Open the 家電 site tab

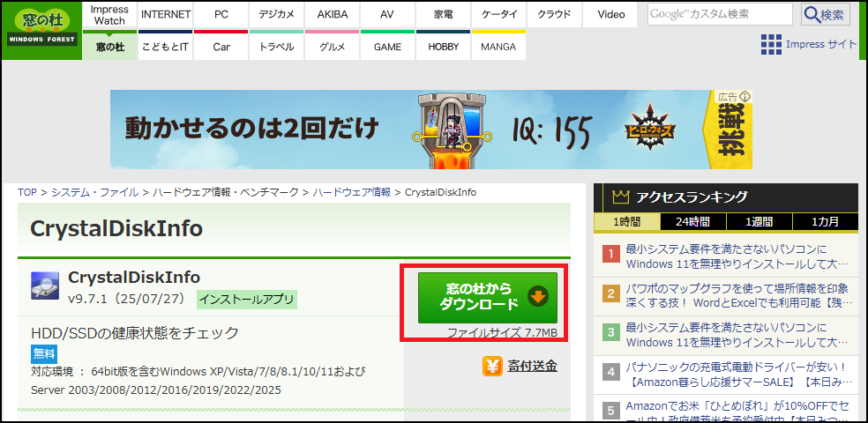443,15
